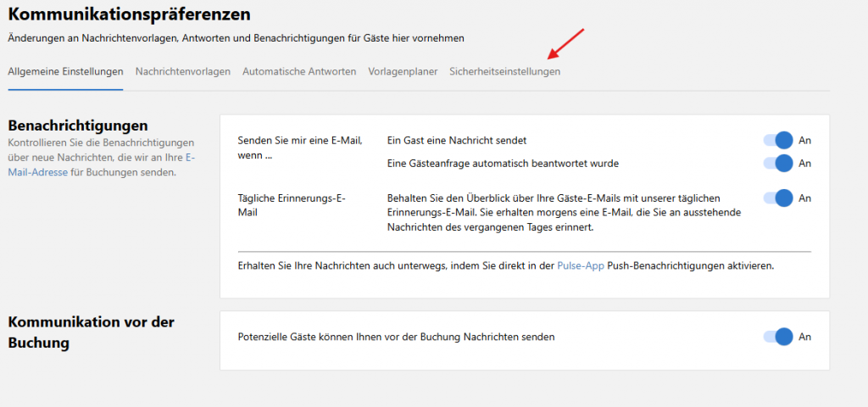Switch to the Nachrichtenvorlagen tab
The height and width of the screenshot is (407, 868).
pos(182,72)
